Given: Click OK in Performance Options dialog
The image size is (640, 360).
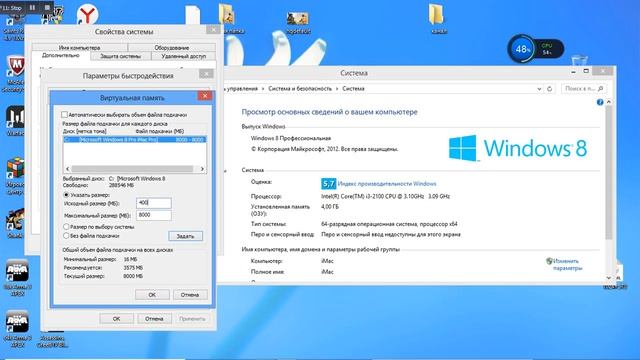Looking at the screenshot, I should point(116,319).
